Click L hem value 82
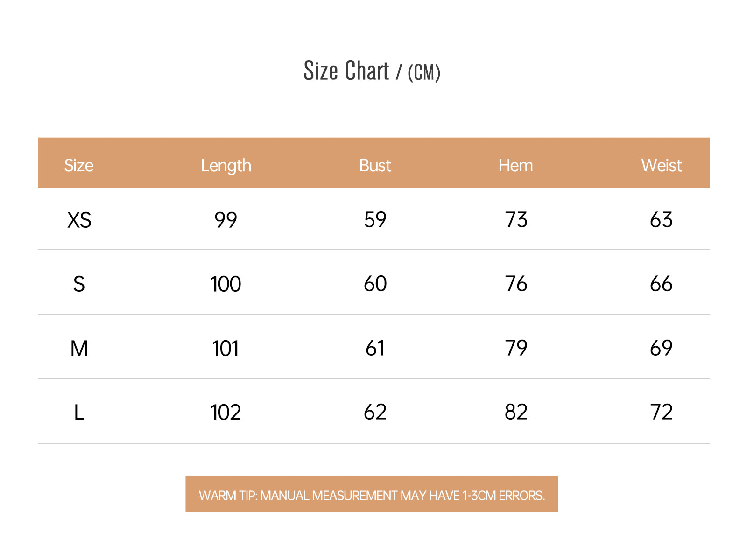The width and height of the screenshot is (747, 560). coord(516,412)
